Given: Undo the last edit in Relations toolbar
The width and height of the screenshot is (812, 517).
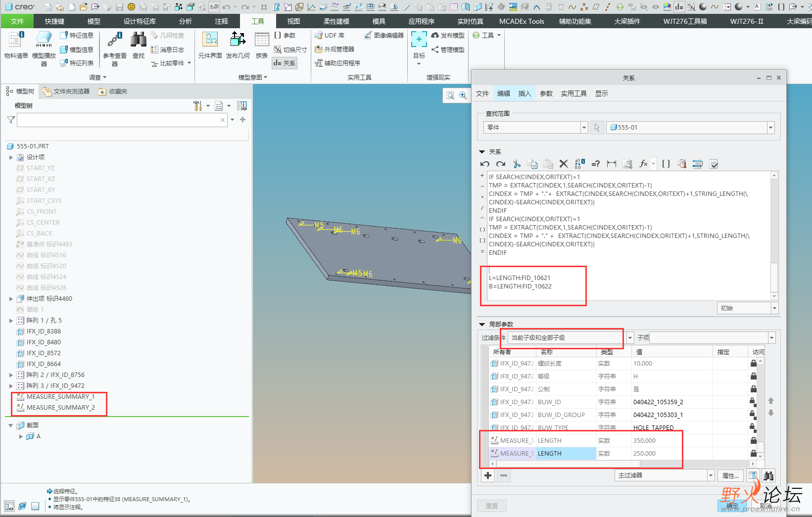Looking at the screenshot, I should pyautogui.click(x=484, y=164).
